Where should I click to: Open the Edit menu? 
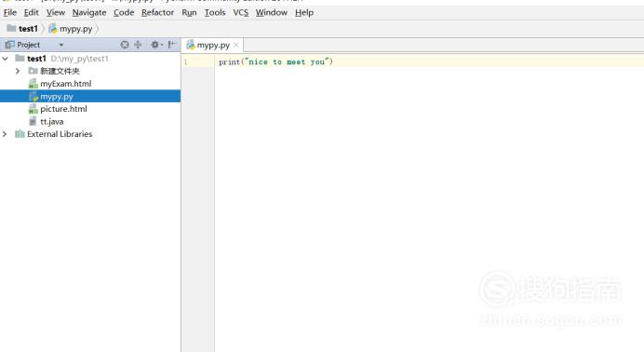[32, 13]
